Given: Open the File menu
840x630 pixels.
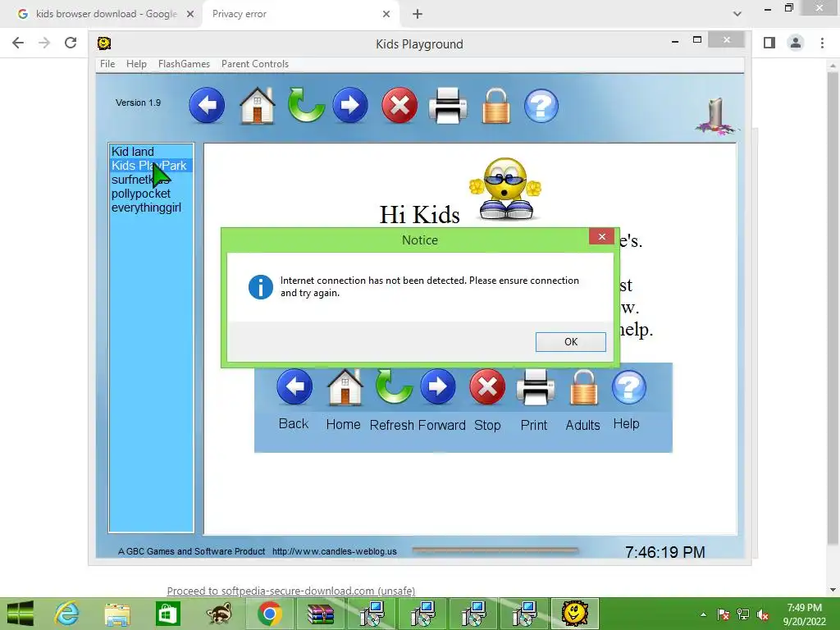Looking at the screenshot, I should tap(107, 64).
